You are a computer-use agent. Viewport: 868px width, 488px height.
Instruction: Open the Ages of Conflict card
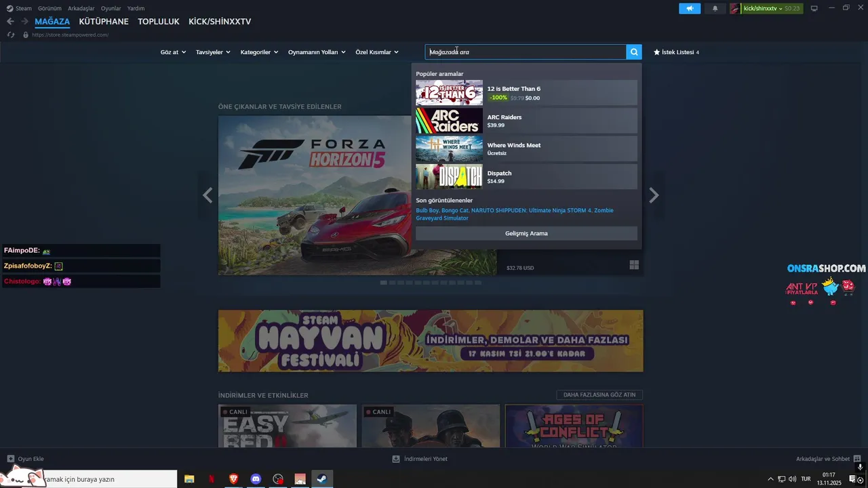574,426
